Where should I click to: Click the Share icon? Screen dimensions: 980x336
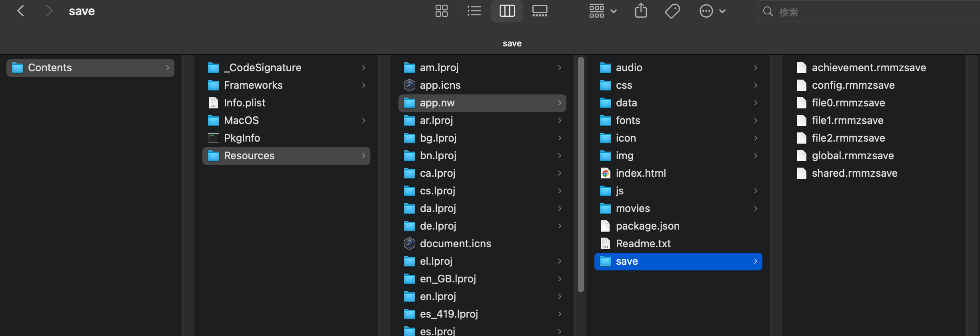641,11
